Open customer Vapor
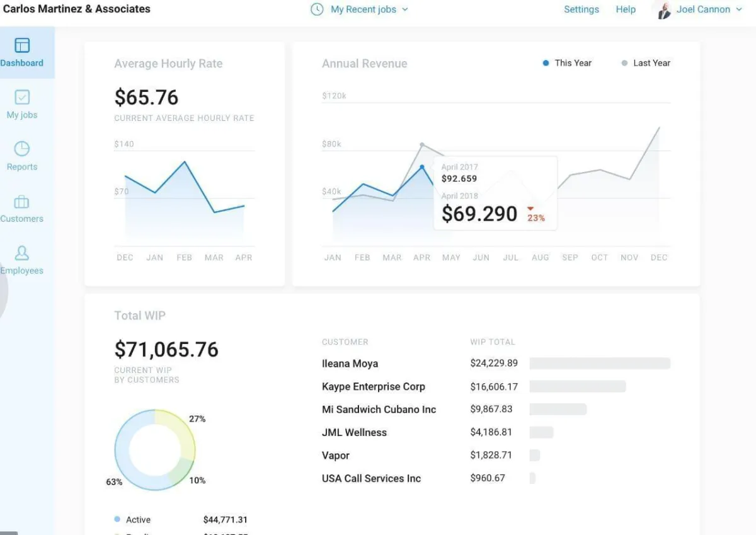Screen dimensions: 756x535 335,455
